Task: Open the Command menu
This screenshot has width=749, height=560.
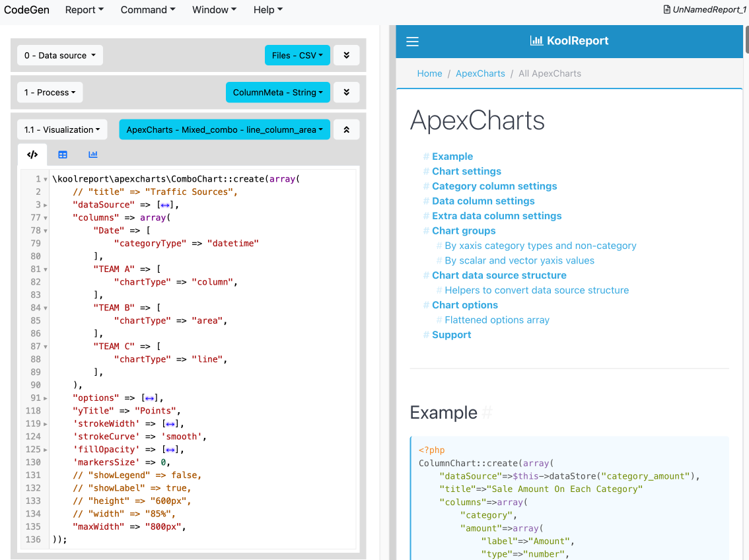Action: (147, 9)
